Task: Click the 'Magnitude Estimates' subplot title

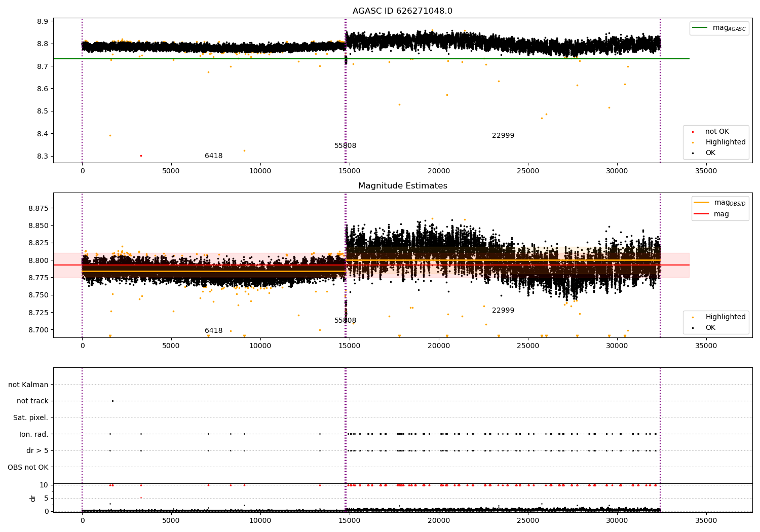Action: (x=402, y=186)
